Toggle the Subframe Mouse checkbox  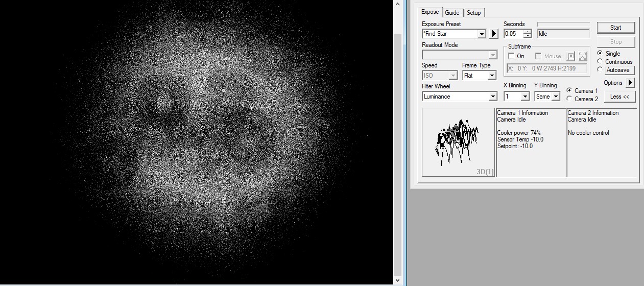click(x=538, y=56)
